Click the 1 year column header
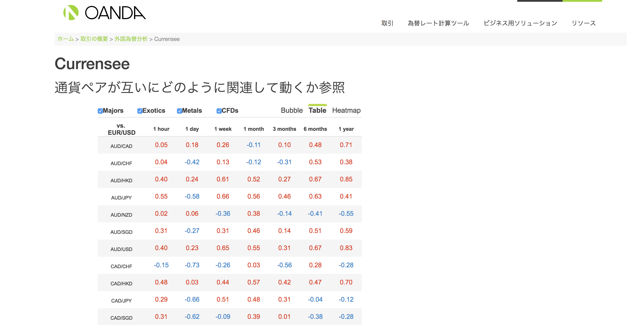 [346, 129]
